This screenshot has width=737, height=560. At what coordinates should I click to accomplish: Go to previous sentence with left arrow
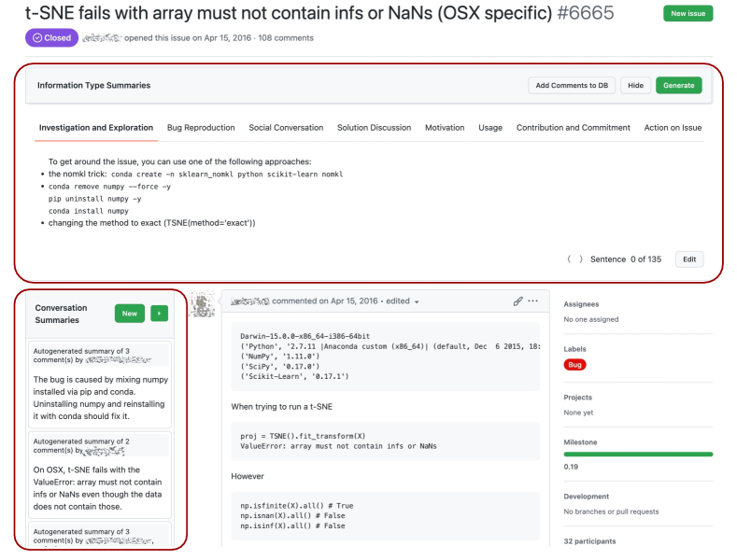pos(570,259)
